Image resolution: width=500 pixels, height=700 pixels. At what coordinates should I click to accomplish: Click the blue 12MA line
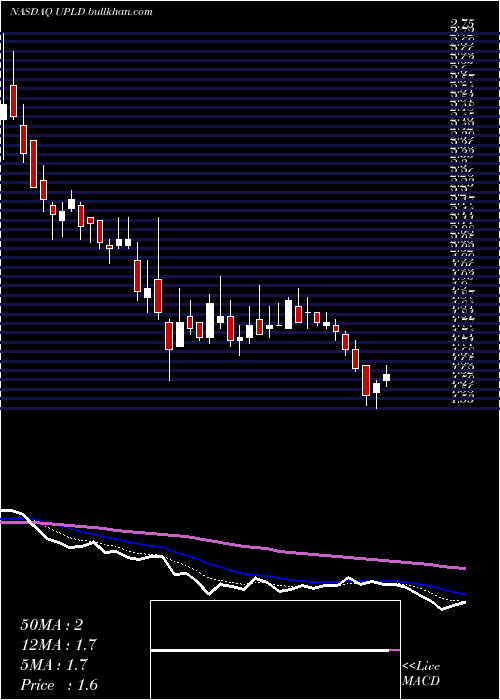tap(232, 569)
